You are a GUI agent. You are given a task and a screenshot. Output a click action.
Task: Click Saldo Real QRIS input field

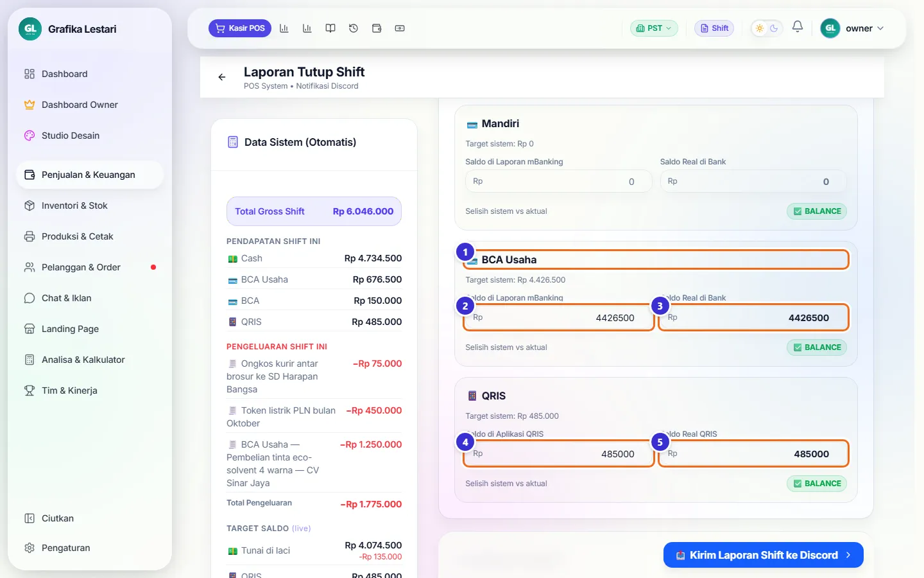click(753, 454)
